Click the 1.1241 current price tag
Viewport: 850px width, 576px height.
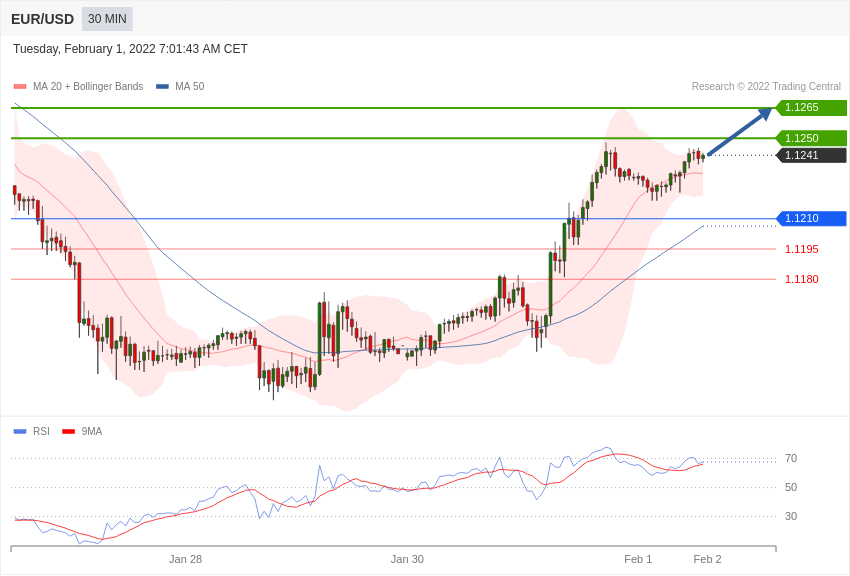[811, 156]
